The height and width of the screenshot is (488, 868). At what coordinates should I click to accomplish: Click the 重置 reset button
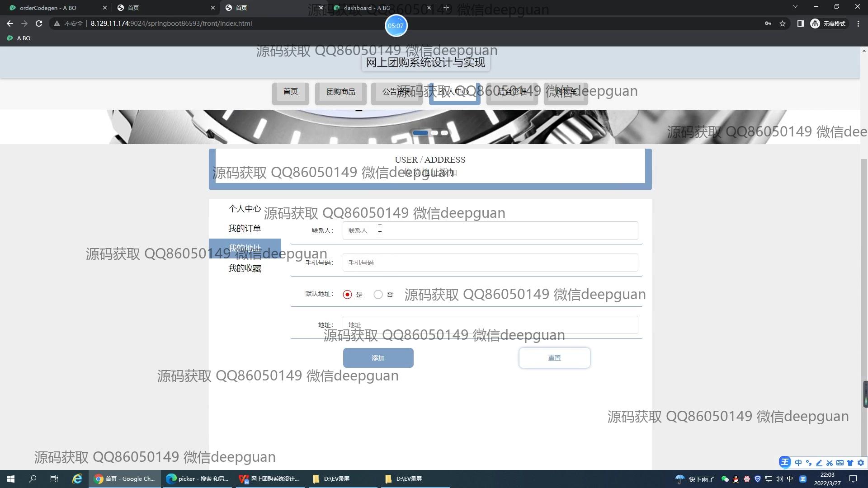coord(554,358)
